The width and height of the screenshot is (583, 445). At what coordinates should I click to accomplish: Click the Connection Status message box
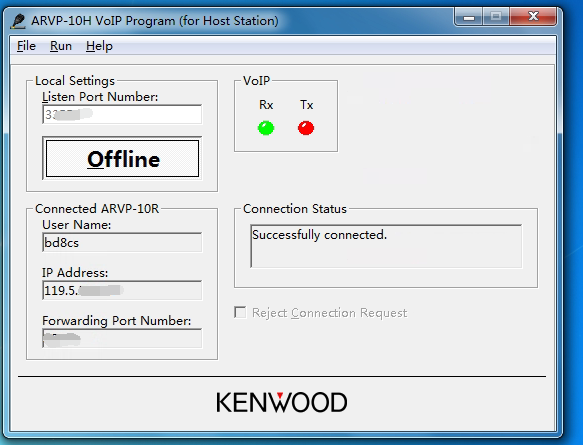(386, 246)
